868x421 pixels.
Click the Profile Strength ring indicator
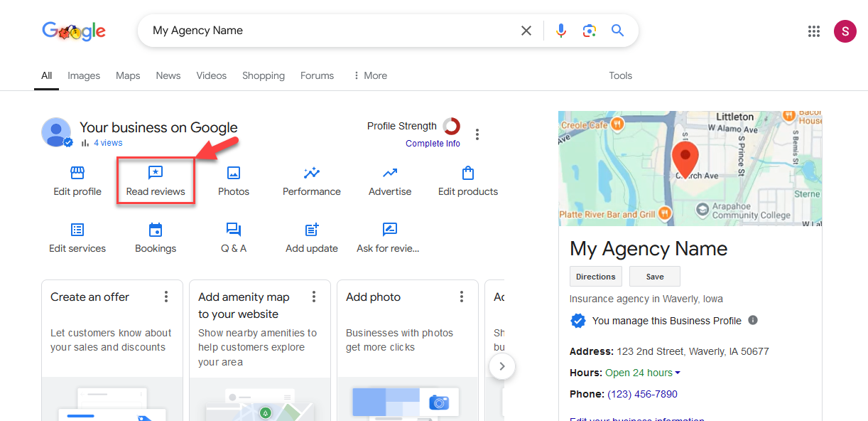(x=451, y=127)
